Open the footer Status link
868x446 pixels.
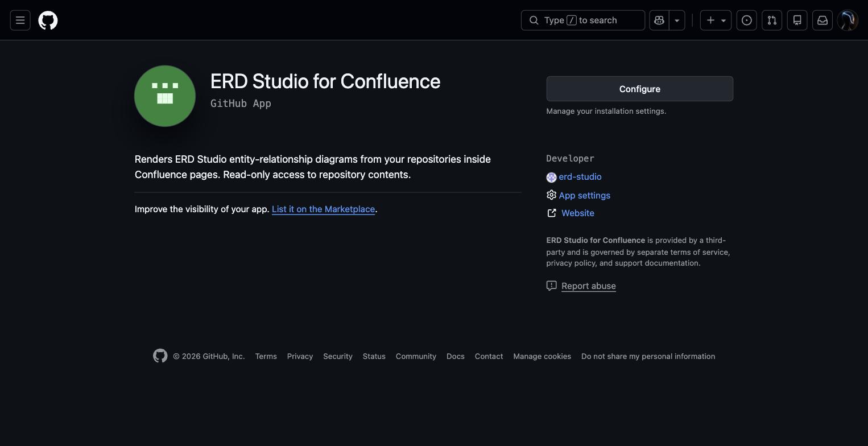[374, 356]
